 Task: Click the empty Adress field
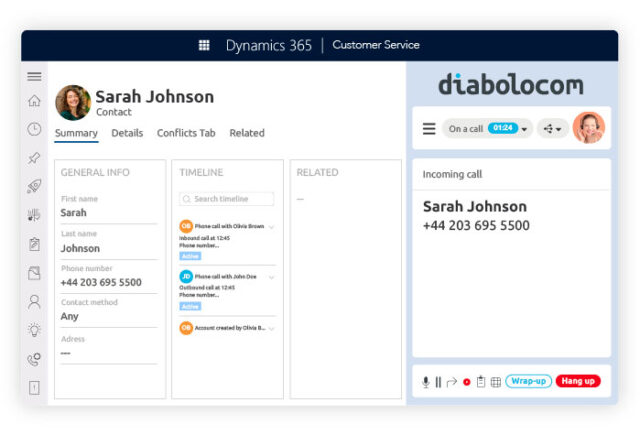pos(109,353)
